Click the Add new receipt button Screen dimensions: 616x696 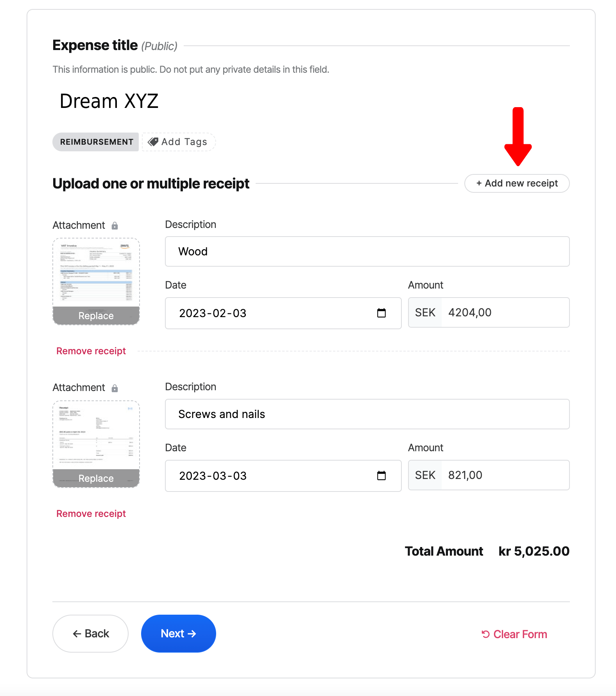(x=517, y=183)
